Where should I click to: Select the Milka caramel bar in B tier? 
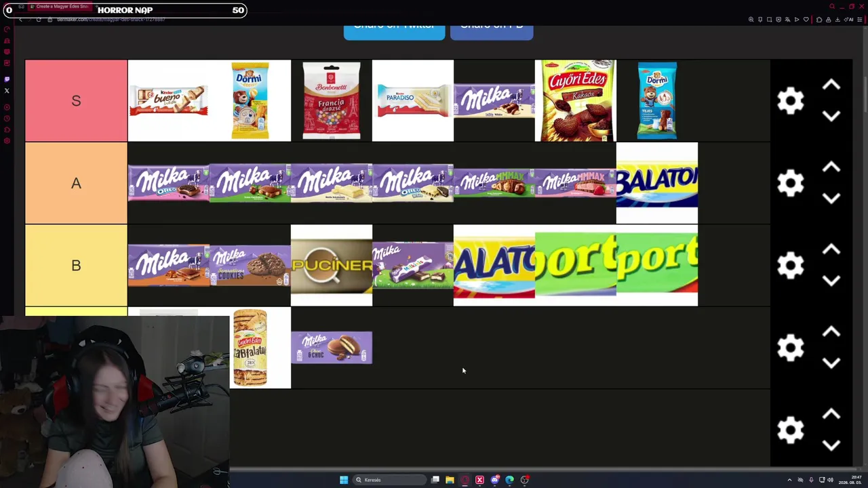168,265
